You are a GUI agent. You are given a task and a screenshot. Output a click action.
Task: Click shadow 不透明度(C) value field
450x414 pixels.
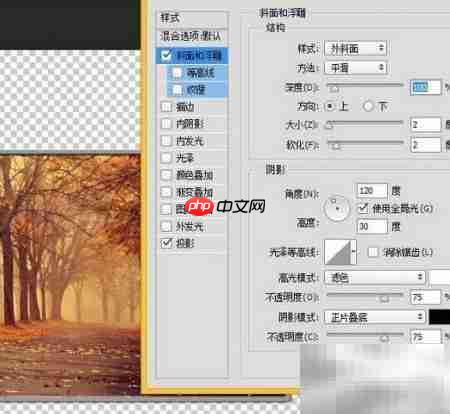[425, 337]
